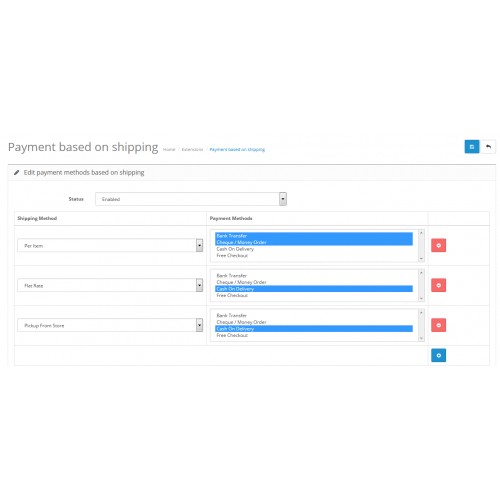Click the blue save icon button
The width and height of the screenshot is (500, 500).
click(x=472, y=147)
